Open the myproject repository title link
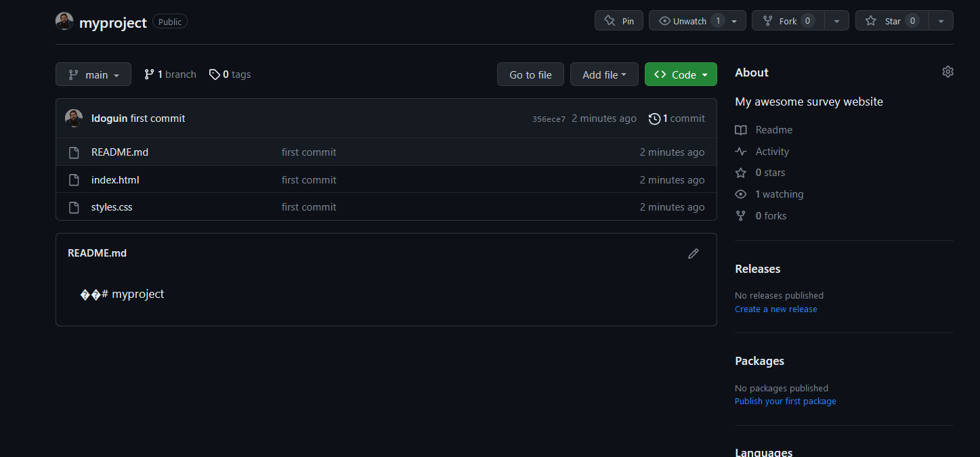Image resolution: width=980 pixels, height=457 pixels. (x=113, y=22)
